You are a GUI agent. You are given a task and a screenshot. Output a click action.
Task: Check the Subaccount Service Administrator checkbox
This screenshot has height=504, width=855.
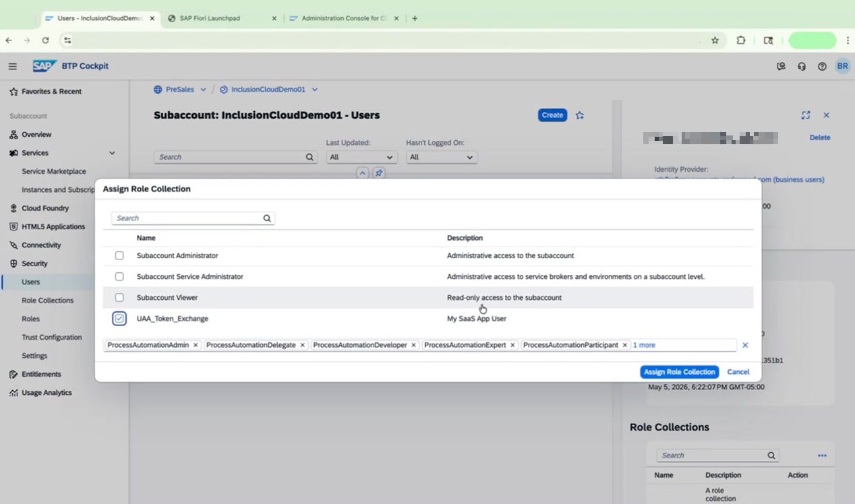[x=119, y=277]
